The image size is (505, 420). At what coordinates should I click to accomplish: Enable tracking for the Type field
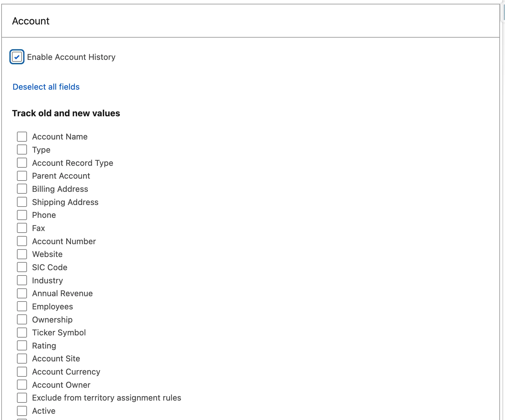(22, 150)
